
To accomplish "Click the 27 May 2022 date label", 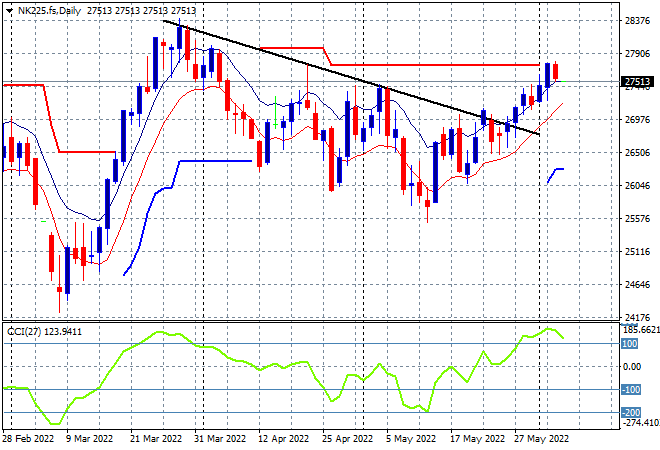I will [541, 439].
